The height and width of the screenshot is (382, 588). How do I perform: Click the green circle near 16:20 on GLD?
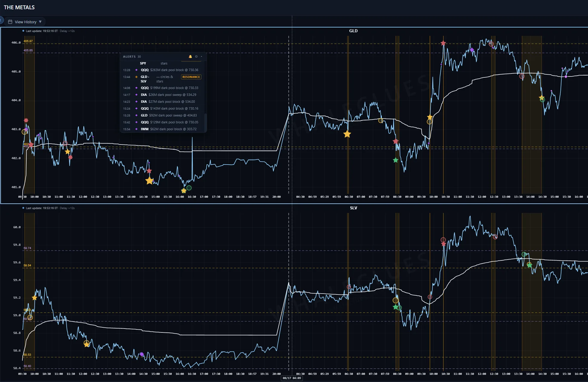(189, 188)
